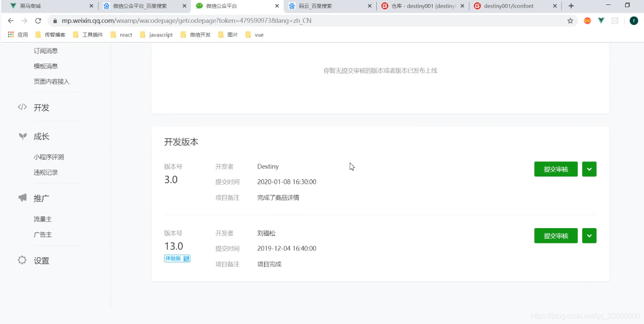The height and width of the screenshot is (324, 644).
Task: Open the 推广 sidebar section
Action: 41,198
